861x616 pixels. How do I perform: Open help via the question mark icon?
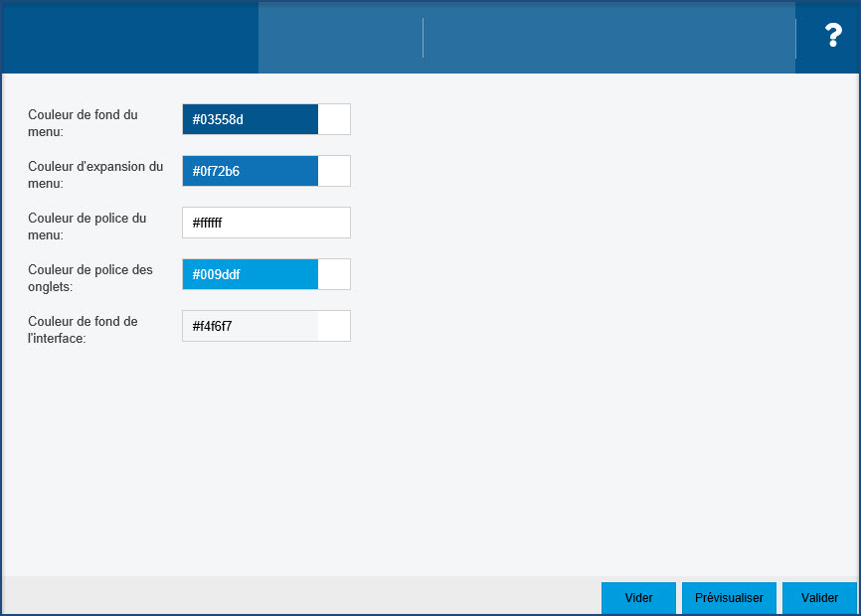[833, 37]
